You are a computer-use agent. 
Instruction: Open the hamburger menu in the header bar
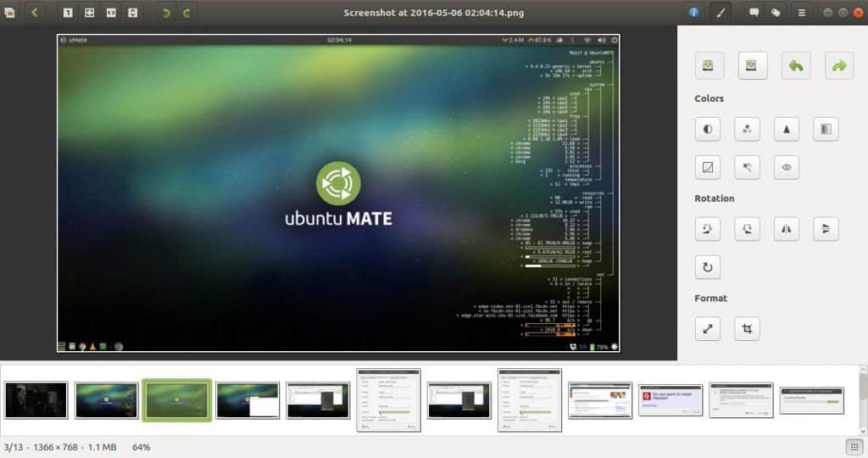tap(802, 13)
